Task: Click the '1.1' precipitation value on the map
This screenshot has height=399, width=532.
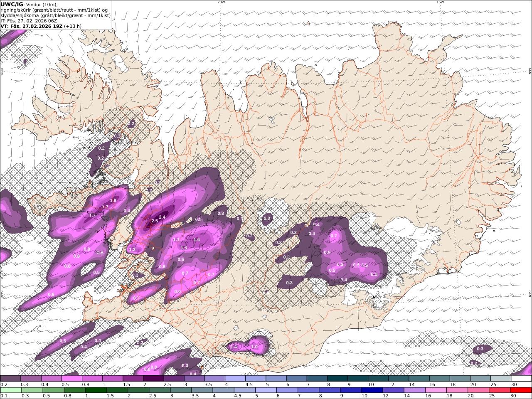Action: [176, 239]
